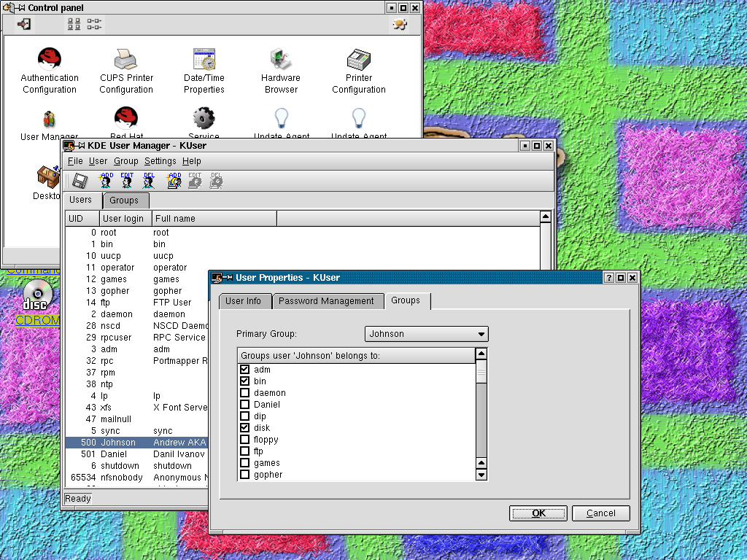The width and height of the screenshot is (747, 560).
Task: Check the floppy group checkbox
Action: [x=245, y=440]
